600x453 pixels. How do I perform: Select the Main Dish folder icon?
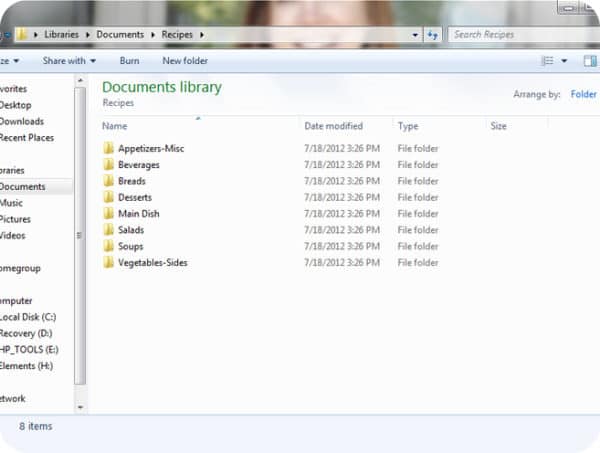pos(109,213)
